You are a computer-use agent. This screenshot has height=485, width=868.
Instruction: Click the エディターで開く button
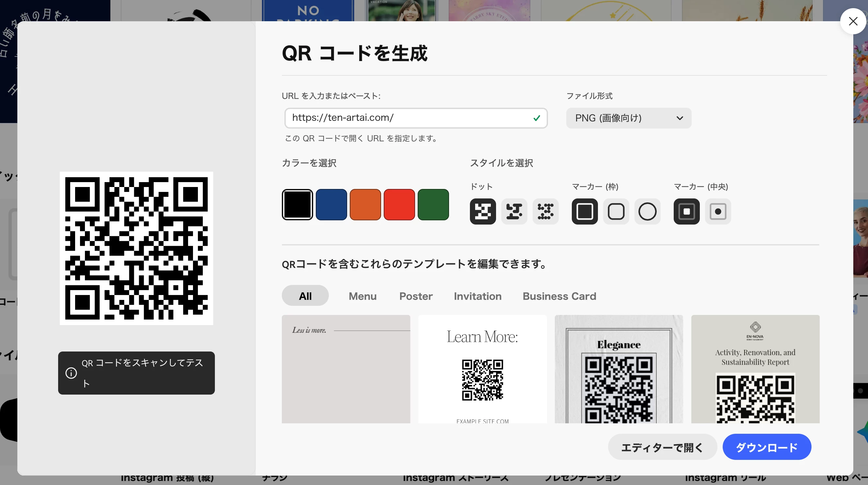pyautogui.click(x=663, y=447)
